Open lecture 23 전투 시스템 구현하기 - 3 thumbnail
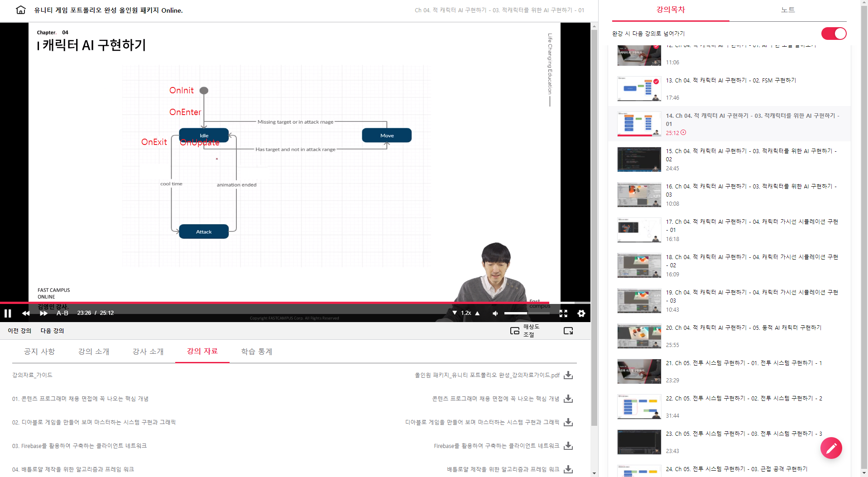The height and width of the screenshot is (477, 868). (x=639, y=442)
